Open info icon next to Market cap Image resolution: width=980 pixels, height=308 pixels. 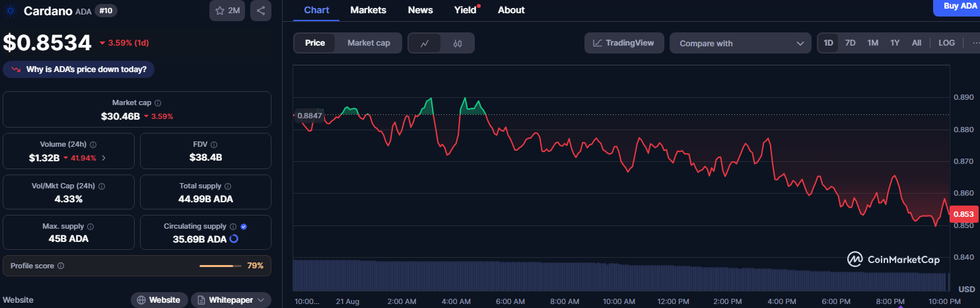point(158,103)
